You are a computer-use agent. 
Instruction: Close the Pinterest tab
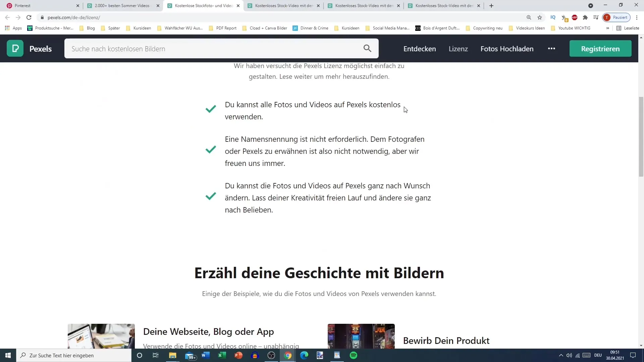click(x=78, y=6)
